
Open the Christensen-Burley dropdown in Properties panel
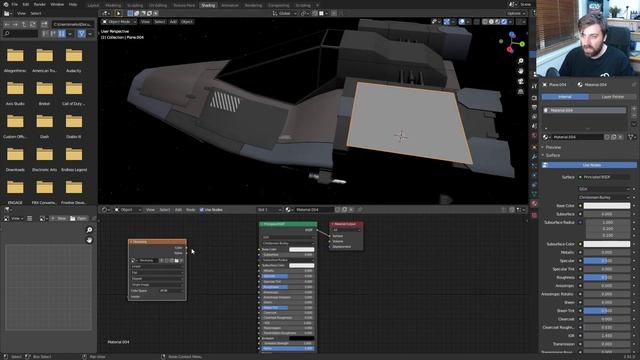pyautogui.click(x=604, y=197)
